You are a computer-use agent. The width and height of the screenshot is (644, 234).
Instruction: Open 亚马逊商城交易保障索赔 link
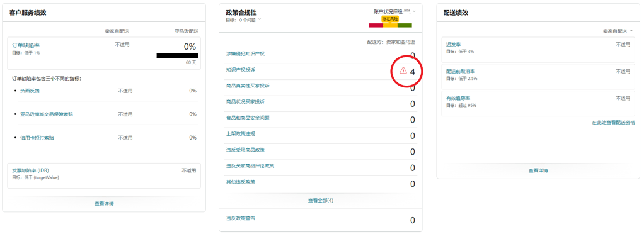47,114
